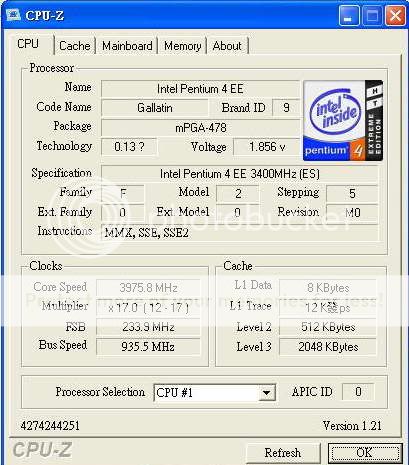
Task: Click the CPU-Z title bar icon
Action: coord(13,15)
